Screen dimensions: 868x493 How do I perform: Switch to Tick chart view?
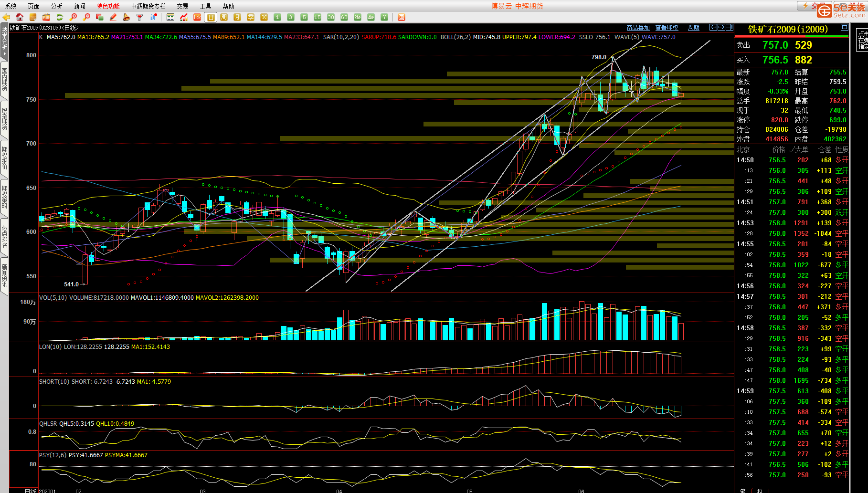coord(197,17)
